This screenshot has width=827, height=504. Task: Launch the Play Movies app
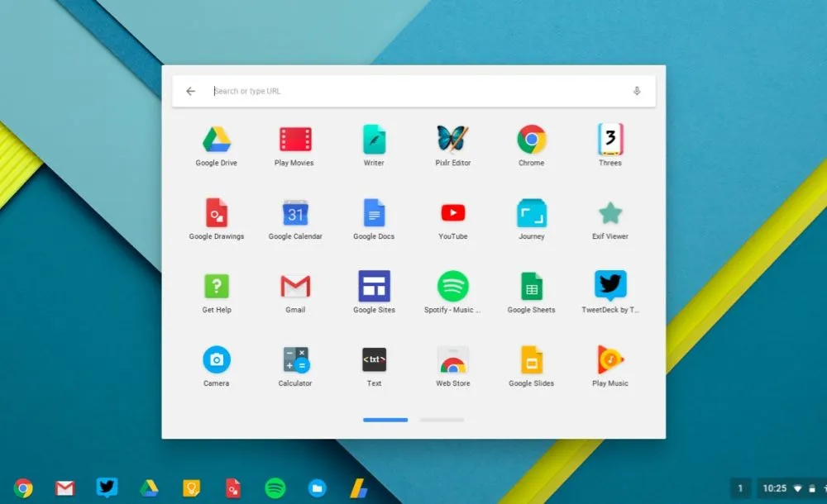[295, 140]
